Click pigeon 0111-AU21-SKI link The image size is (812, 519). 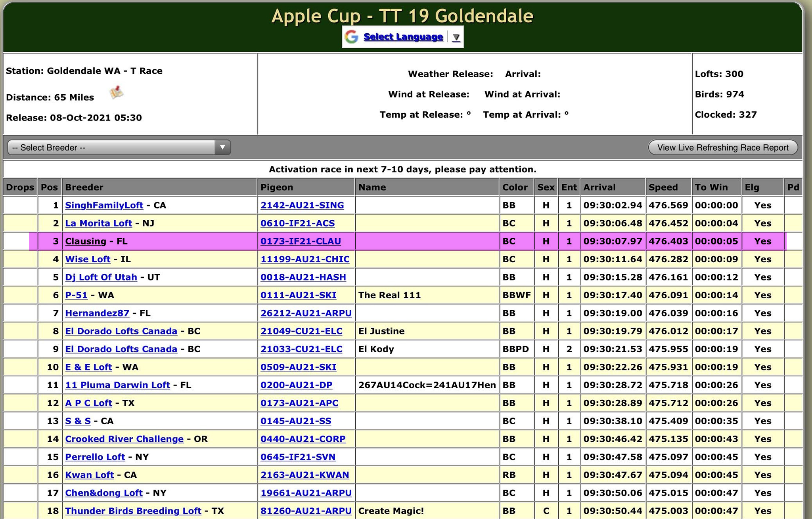tap(298, 295)
